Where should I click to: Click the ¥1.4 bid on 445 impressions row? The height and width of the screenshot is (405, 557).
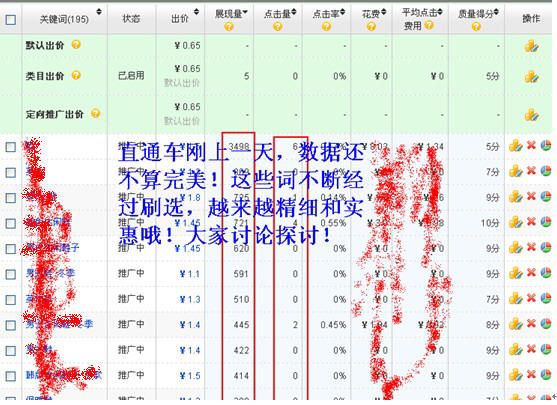click(x=190, y=325)
